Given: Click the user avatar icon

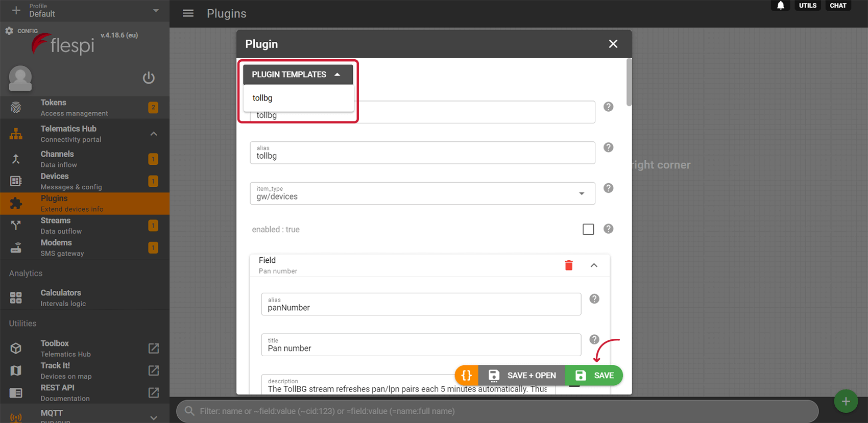Looking at the screenshot, I should click(20, 78).
